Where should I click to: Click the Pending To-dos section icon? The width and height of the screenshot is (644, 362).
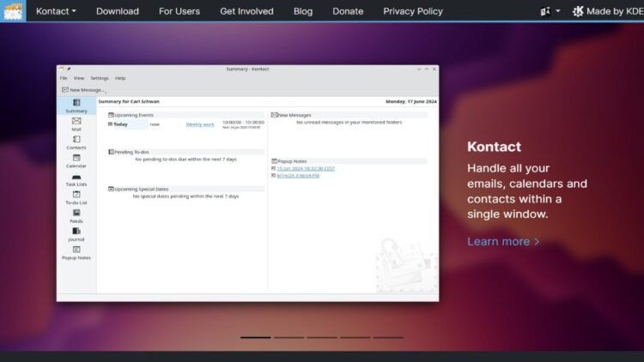[x=111, y=152]
